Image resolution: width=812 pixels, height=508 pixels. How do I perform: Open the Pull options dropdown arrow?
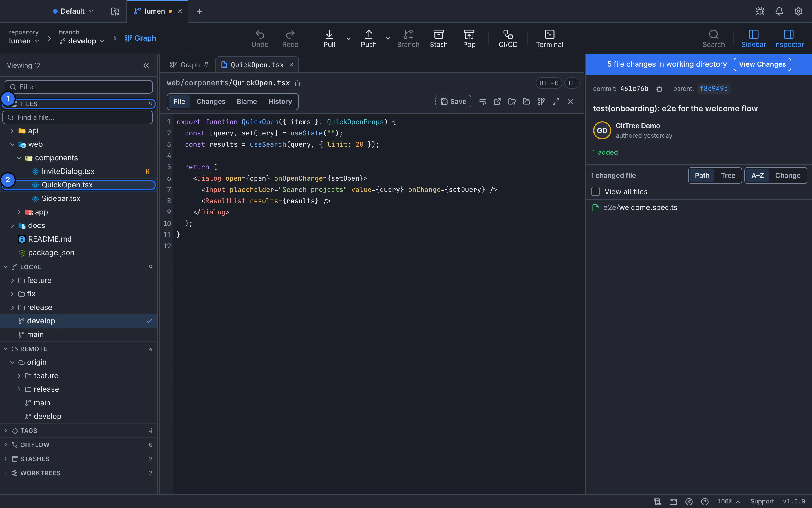coord(348,38)
